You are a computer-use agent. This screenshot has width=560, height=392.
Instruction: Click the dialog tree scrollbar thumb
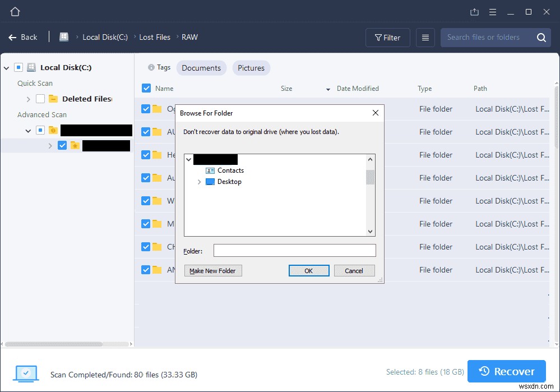pos(371,177)
